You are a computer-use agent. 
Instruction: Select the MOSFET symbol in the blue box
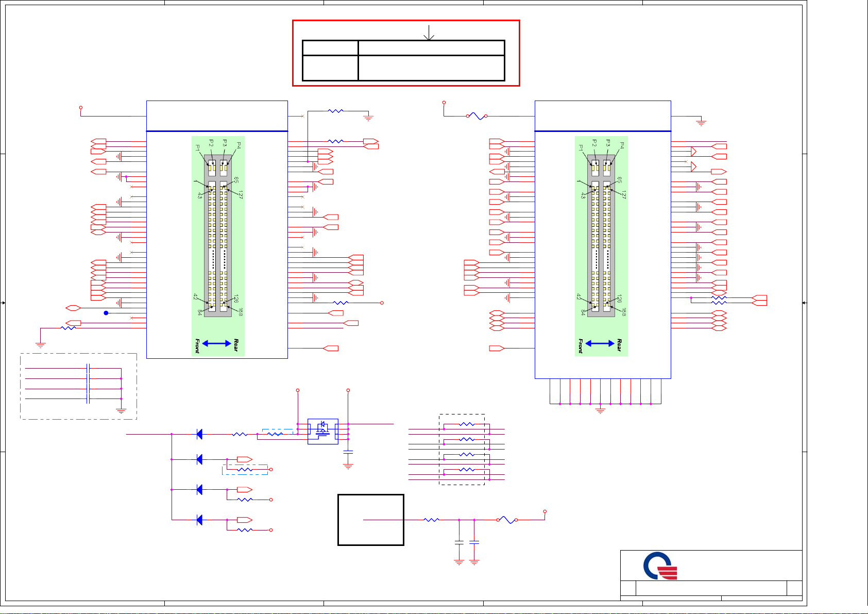[322, 431]
